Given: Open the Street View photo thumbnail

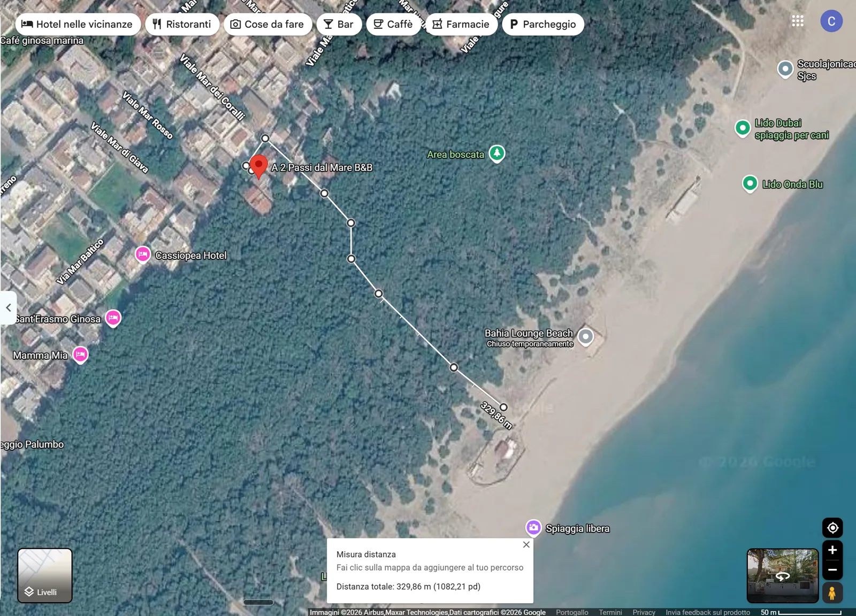Looking at the screenshot, I should point(783,575).
